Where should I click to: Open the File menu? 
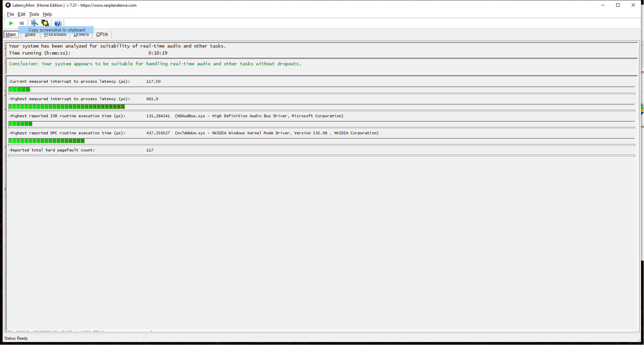(10, 14)
